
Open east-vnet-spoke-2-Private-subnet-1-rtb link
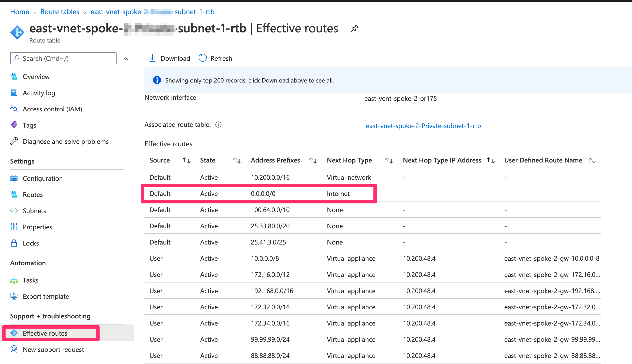coord(423,126)
